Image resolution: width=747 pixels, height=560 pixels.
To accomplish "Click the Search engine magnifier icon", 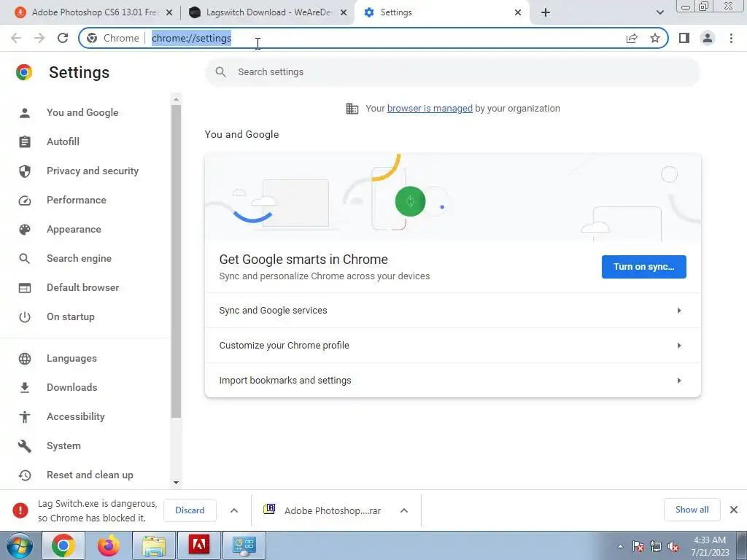I will click(25, 259).
